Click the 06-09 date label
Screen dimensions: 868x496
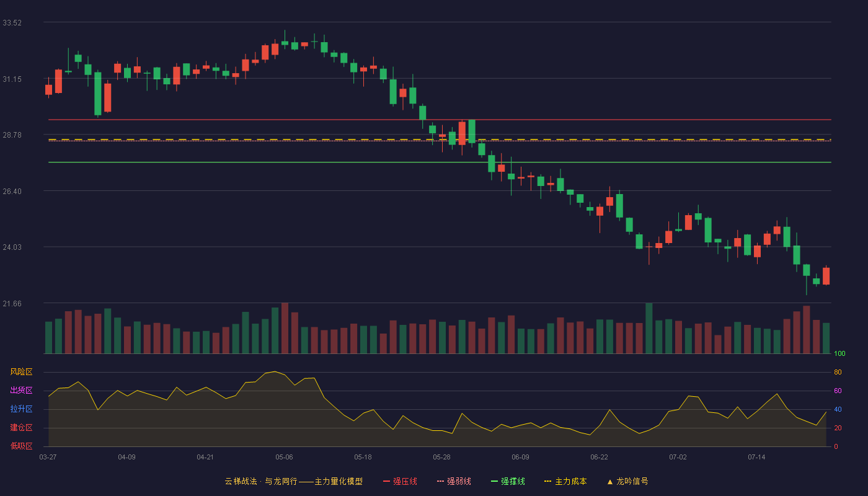(520, 457)
